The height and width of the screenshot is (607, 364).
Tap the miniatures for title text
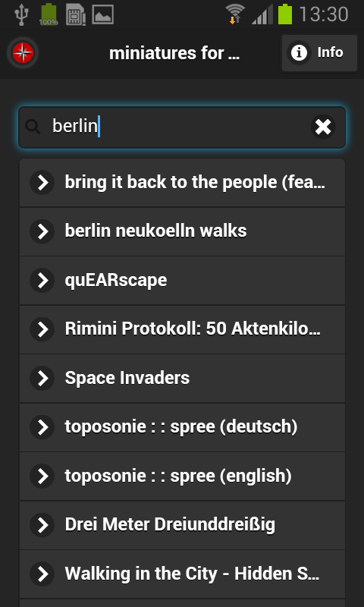(174, 53)
